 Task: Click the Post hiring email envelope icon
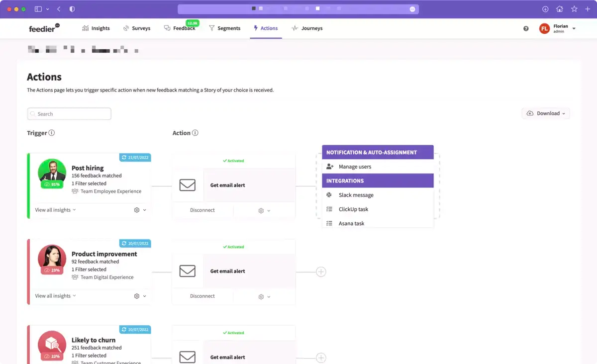pyautogui.click(x=188, y=185)
